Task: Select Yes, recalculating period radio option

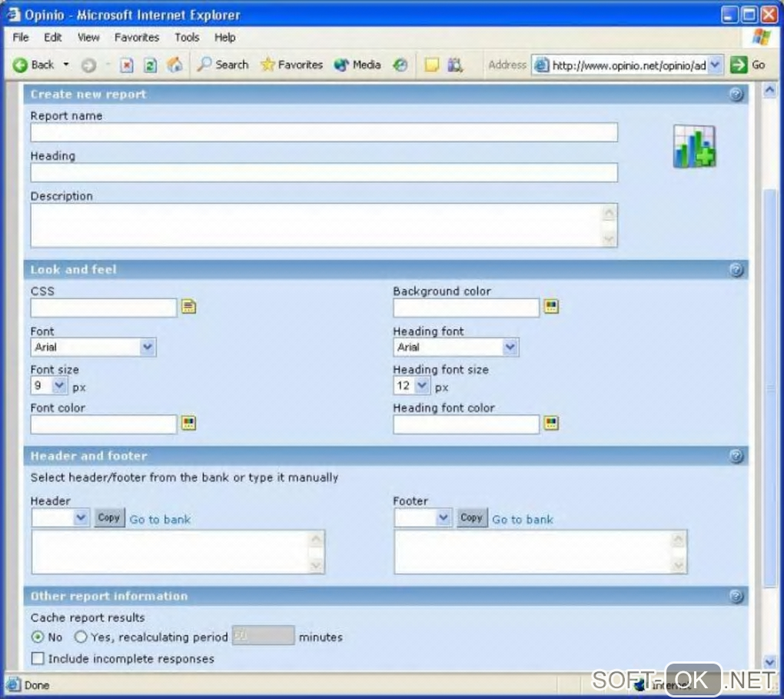Action: tap(81, 637)
